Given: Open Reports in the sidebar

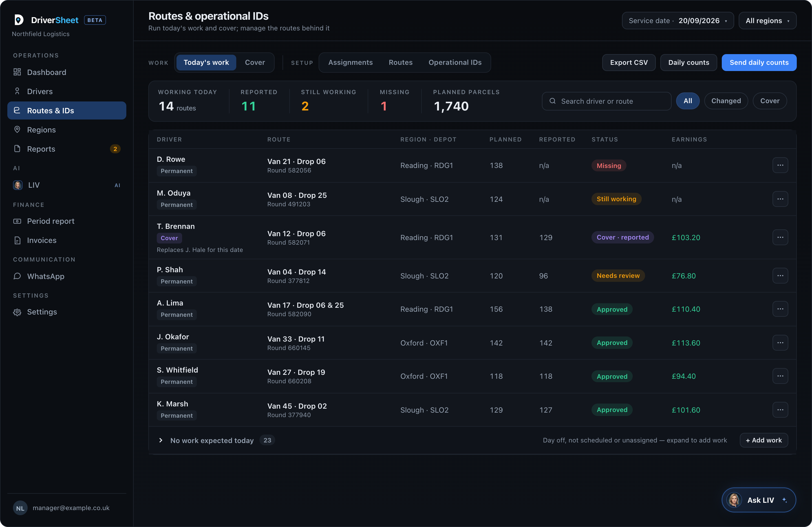Looking at the screenshot, I should 67,149.
